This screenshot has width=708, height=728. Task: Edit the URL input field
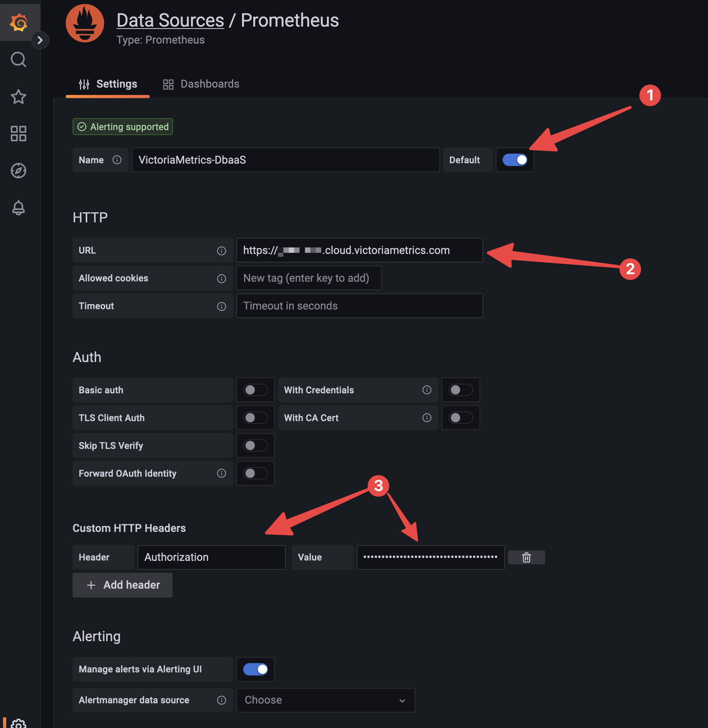coord(360,250)
